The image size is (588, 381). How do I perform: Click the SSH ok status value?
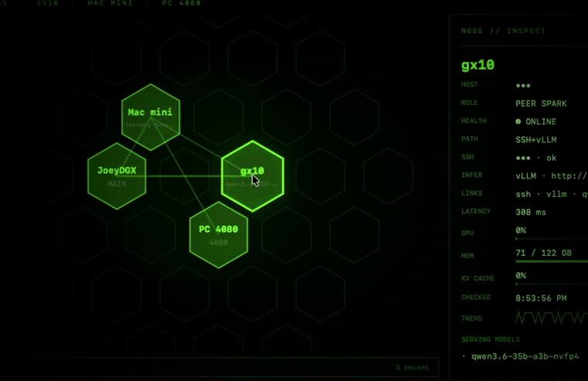pos(536,158)
